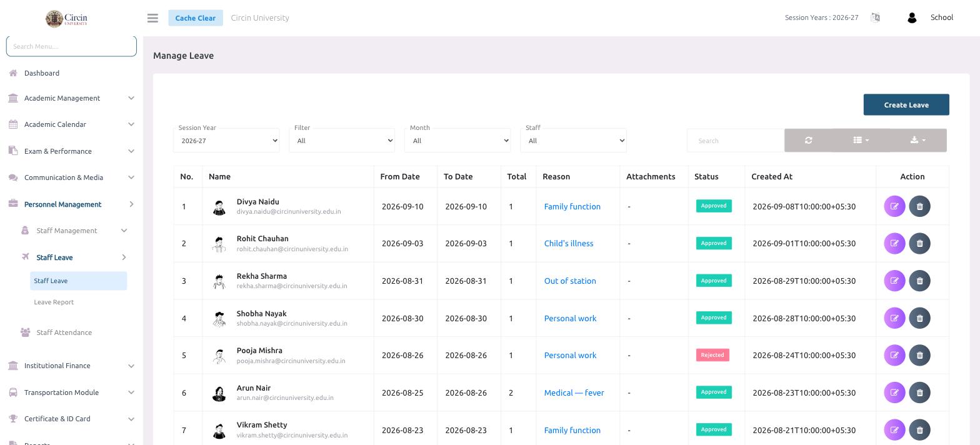Click the table Search field
This screenshot has width=980, height=445.
click(735, 141)
